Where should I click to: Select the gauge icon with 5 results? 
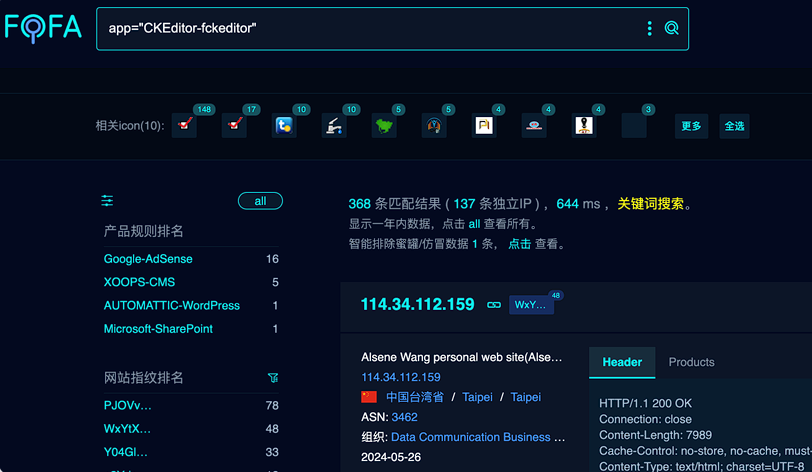click(x=434, y=126)
